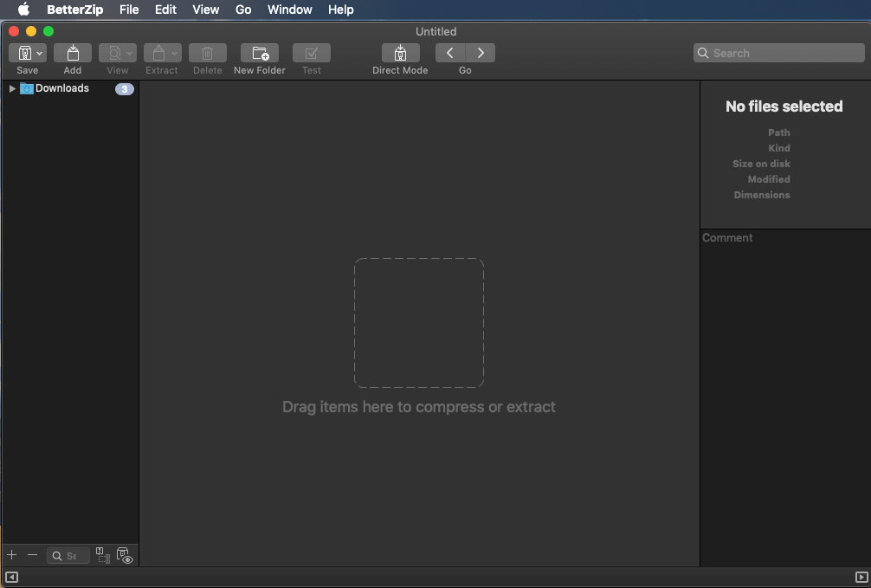This screenshot has width=871, height=588.
Task: Click the Save toolbar icon
Action: click(24, 52)
